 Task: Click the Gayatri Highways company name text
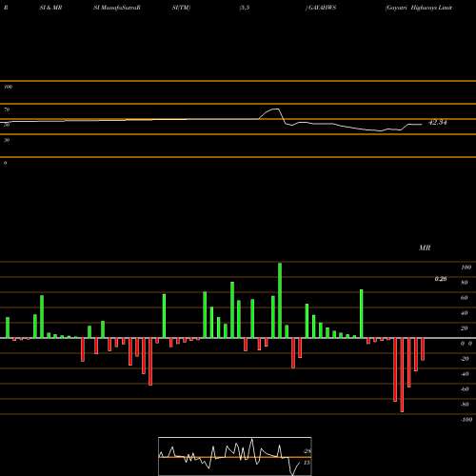tap(419, 8)
